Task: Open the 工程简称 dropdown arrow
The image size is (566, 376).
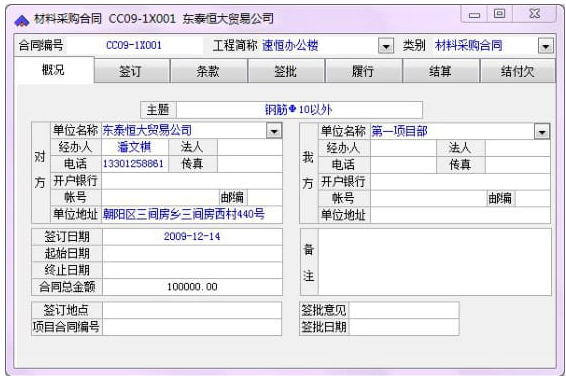Action: point(386,46)
